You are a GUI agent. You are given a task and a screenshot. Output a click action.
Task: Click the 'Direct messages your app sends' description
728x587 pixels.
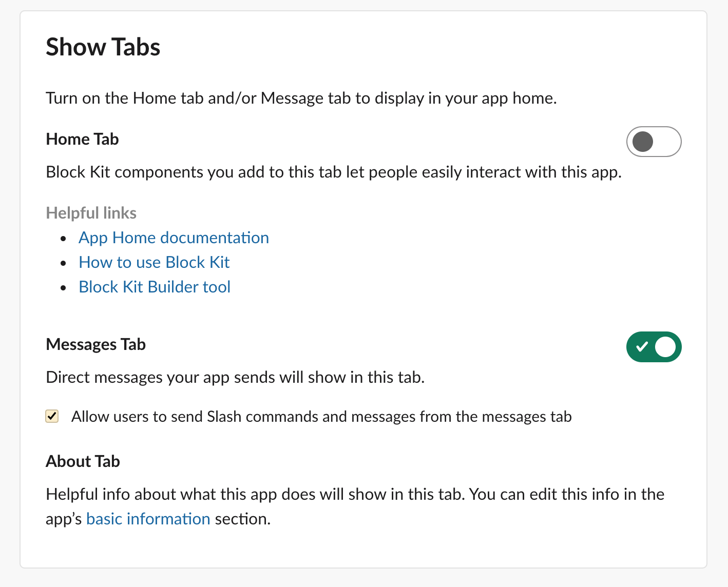[x=235, y=377]
